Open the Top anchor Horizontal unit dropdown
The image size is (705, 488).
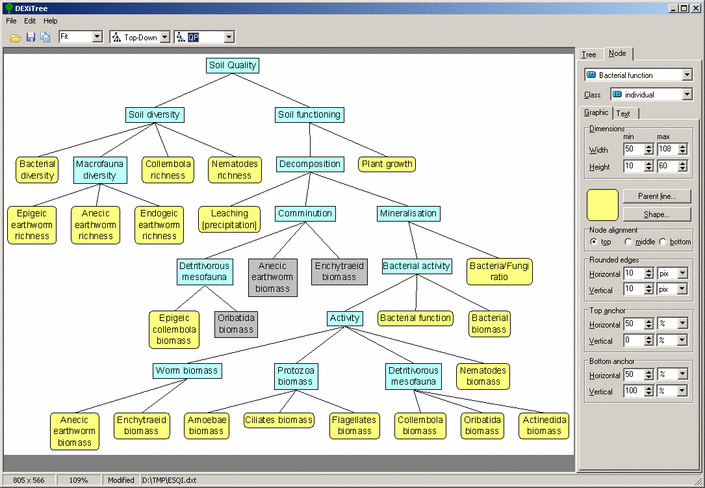[x=683, y=324]
